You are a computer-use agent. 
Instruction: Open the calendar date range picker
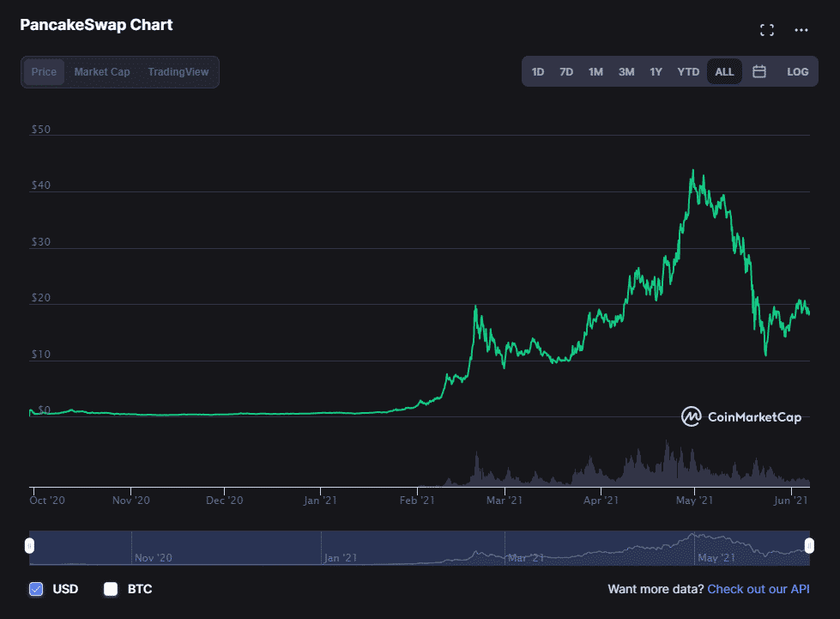(759, 72)
